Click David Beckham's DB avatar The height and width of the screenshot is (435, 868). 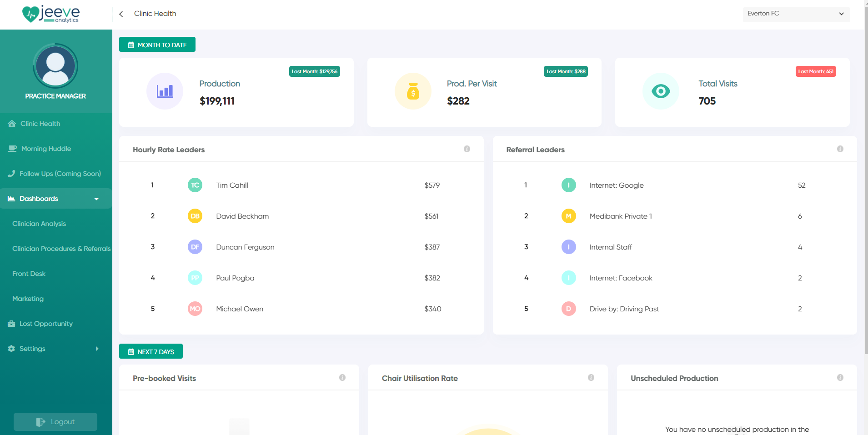tap(195, 216)
